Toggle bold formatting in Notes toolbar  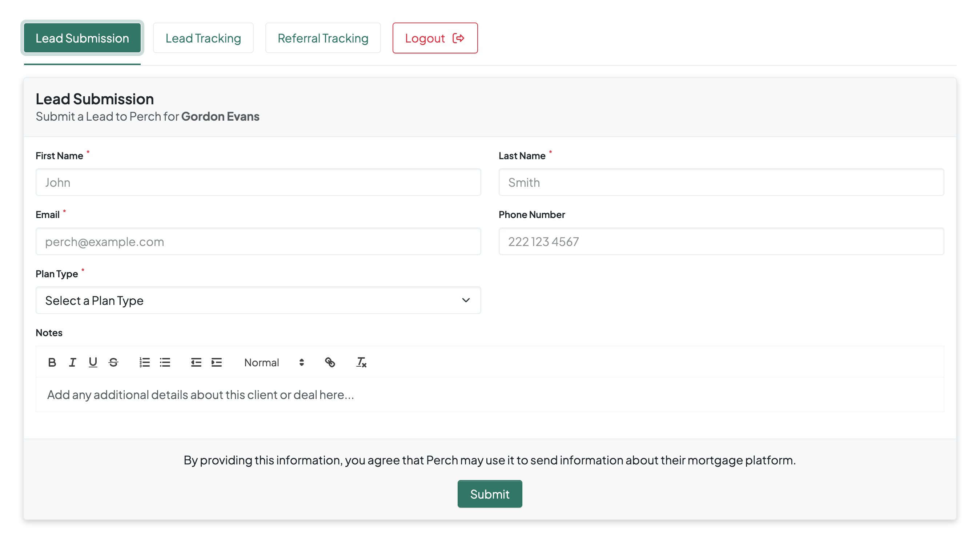(52, 362)
